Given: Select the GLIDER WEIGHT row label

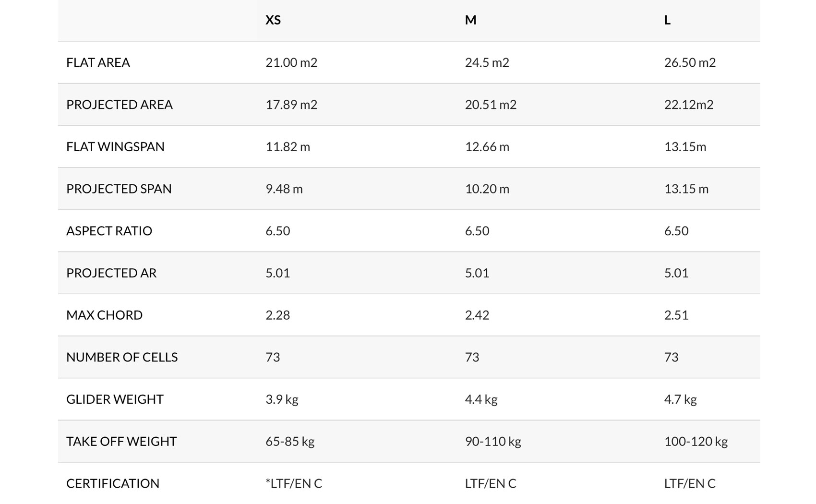Looking at the screenshot, I should [x=115, y=399].
